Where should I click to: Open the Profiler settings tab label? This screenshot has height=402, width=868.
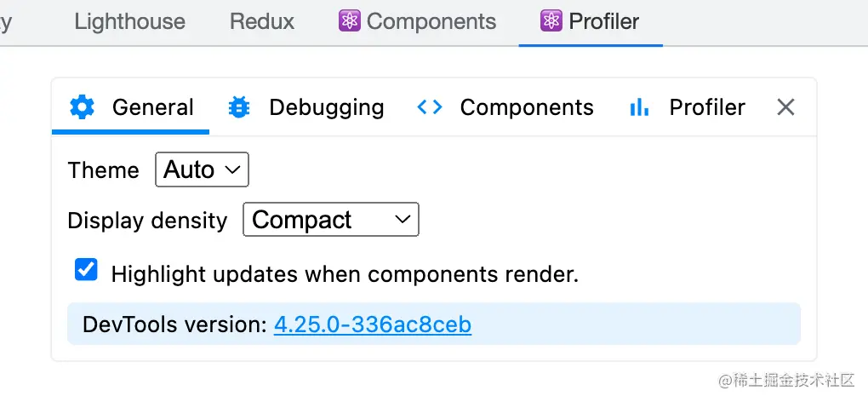707,107
